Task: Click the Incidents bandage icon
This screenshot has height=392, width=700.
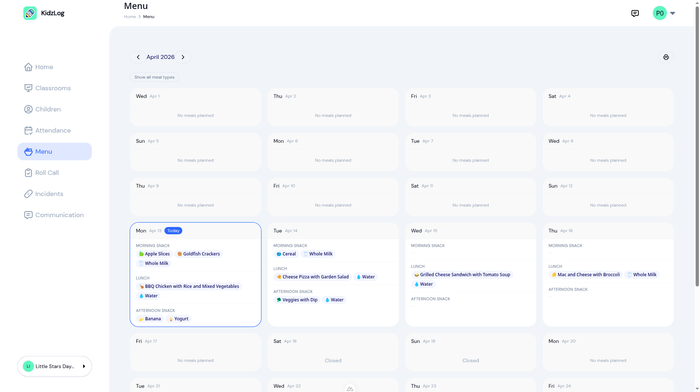Action: coord(28,194)
